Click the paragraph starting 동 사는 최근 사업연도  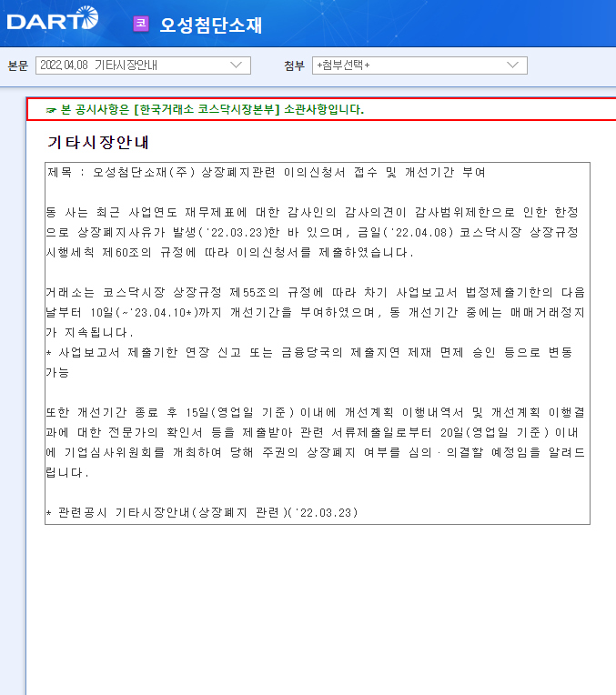pyautogui.click(x=313, y=232)
